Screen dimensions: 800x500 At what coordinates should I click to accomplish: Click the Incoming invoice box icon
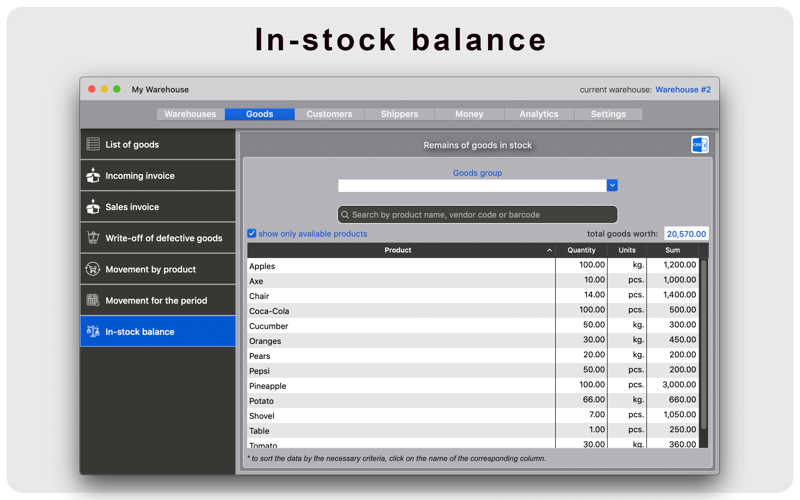click(x=93, y=176)
